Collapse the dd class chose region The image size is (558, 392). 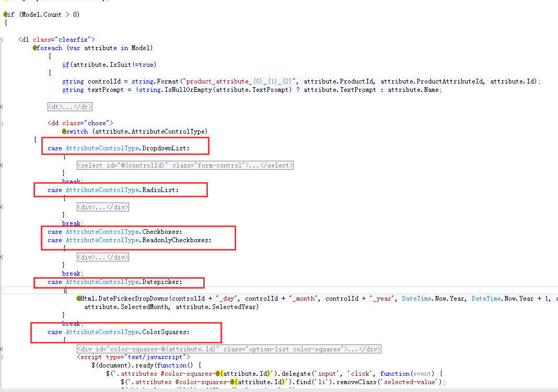1,123
